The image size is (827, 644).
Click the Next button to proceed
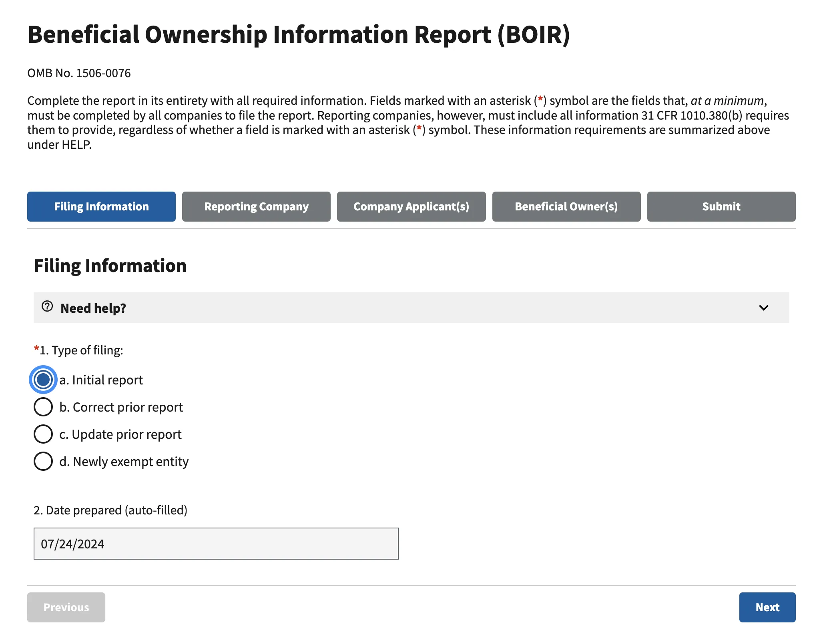[767, 607]
